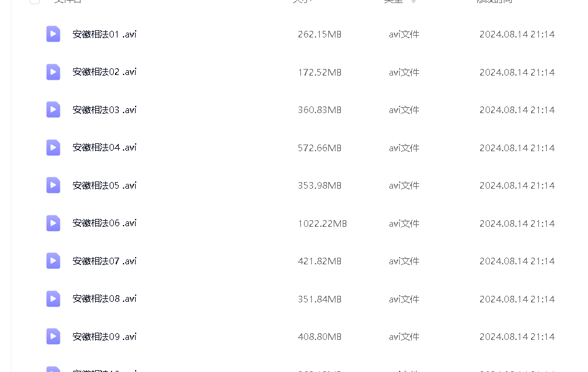Open the file name 安徽相法01 .avi
The width and height of the screenshot is (588, 372).
point(104,34)
